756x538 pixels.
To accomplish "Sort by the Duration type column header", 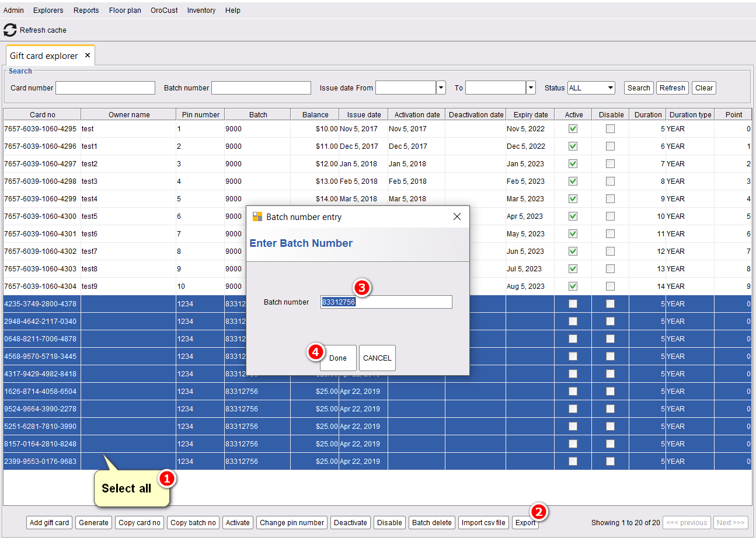I will (691, 114).
